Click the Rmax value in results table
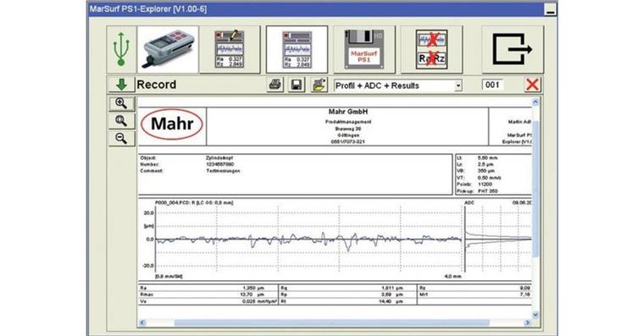This screenshot has width=644, height=336. pyautogui.click(x=252, y=295)
